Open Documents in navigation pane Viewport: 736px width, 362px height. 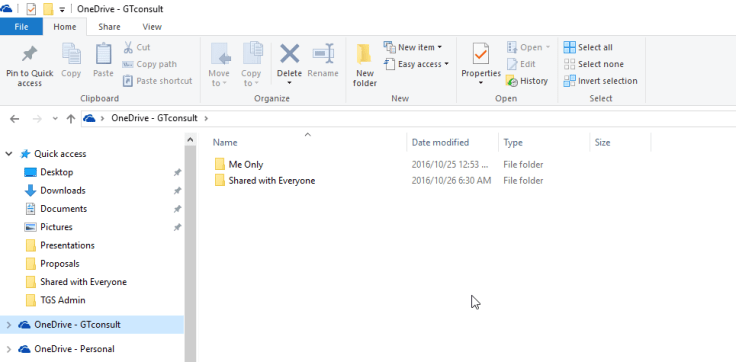pos(63,208)
